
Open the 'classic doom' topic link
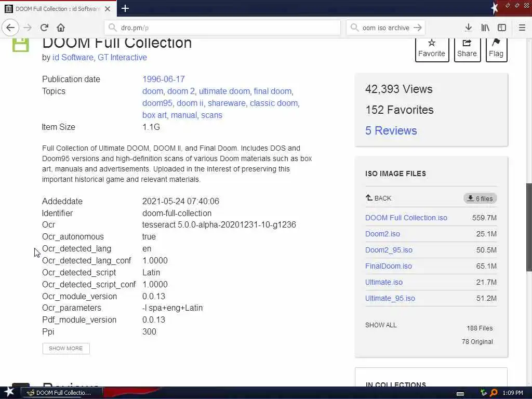pyautogui.click(x=274, y=103)
